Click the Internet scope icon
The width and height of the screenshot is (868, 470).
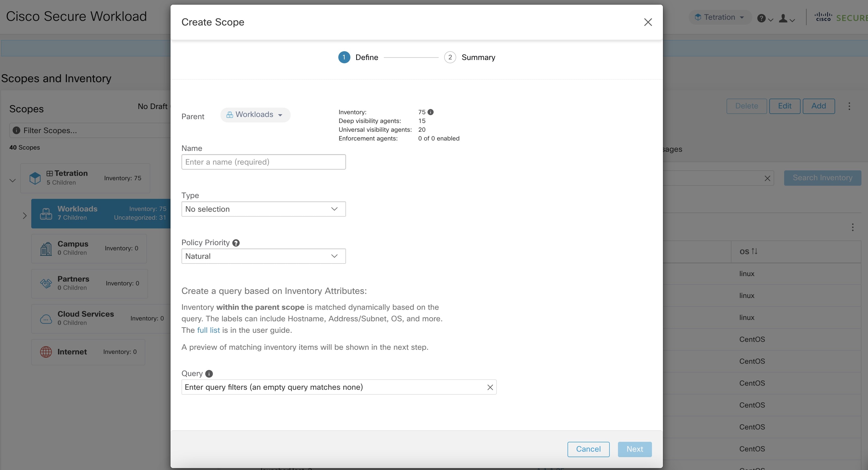click(46, 352)
